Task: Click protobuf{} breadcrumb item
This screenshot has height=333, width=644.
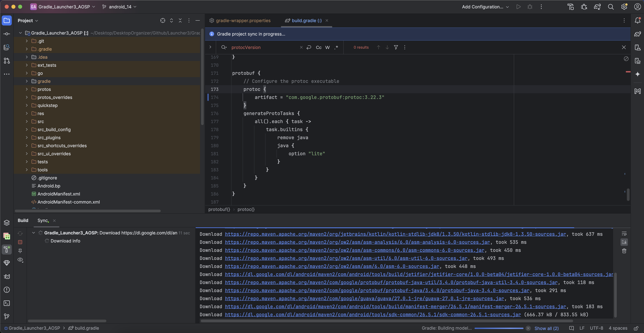Action: [x=219, y=209]
